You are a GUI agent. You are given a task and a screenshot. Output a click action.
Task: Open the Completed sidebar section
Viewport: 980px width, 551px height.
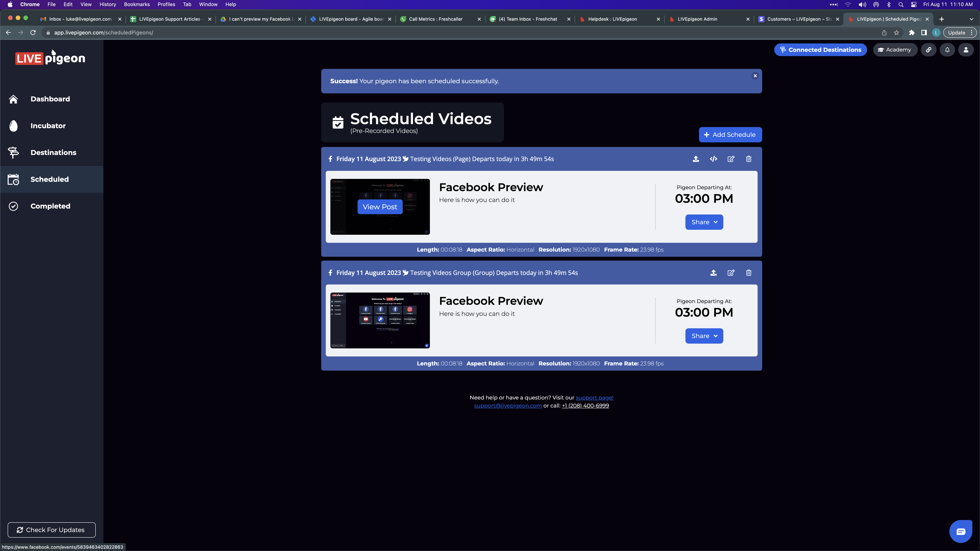(50, 206)
